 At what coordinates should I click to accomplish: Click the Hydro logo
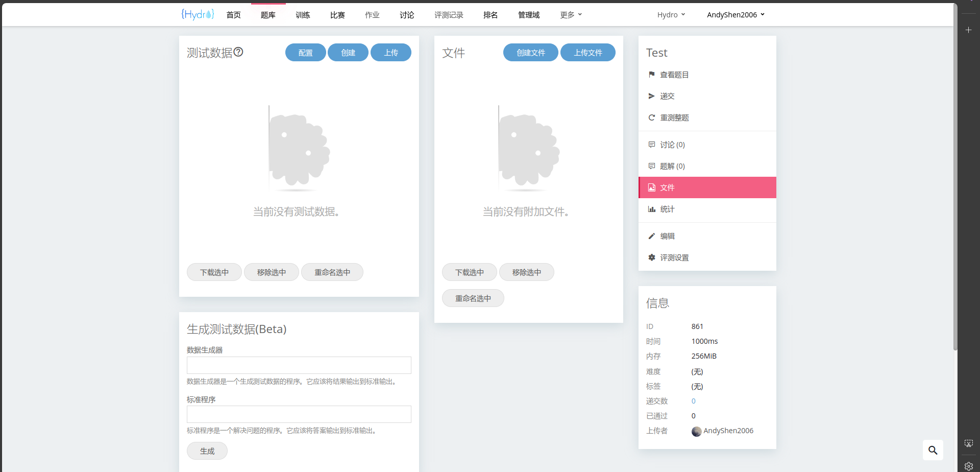coord(198,14)
